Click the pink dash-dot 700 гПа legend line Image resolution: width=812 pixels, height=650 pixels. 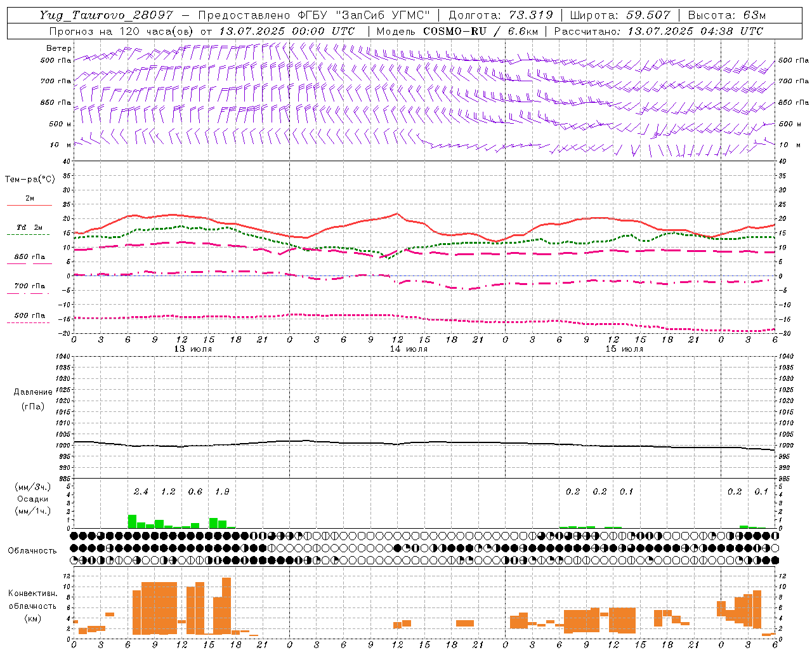[x=29, y=293]
